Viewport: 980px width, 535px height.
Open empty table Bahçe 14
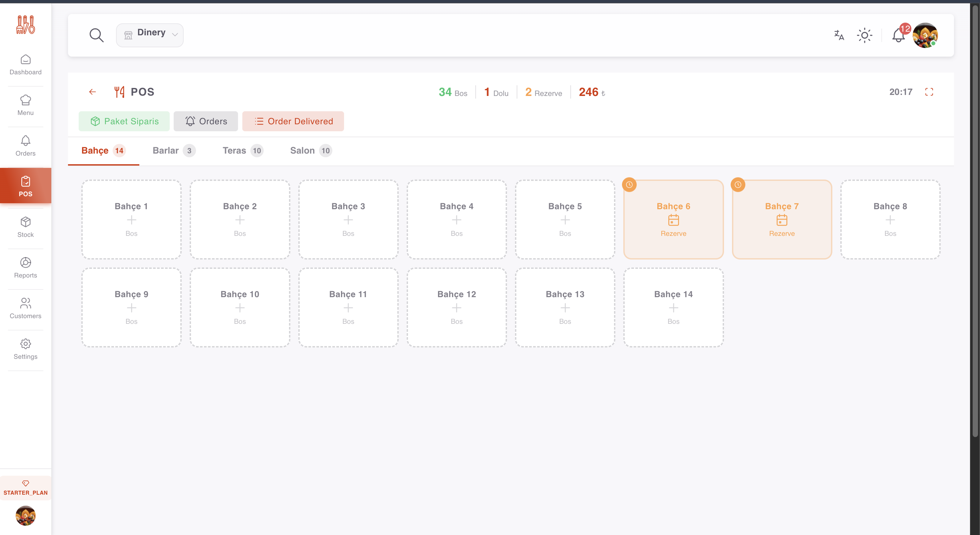673,307
